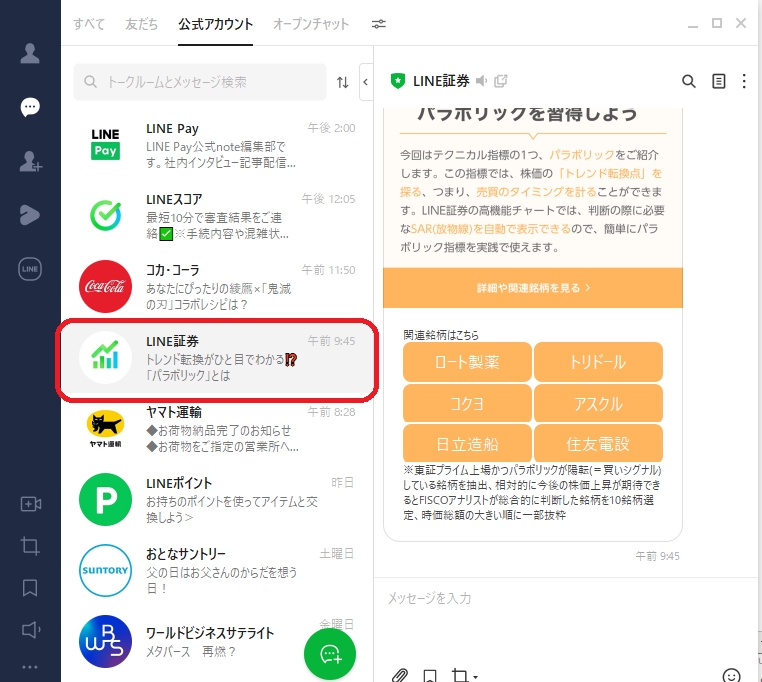Click the 午前 9:45 message timestamp

657,556
